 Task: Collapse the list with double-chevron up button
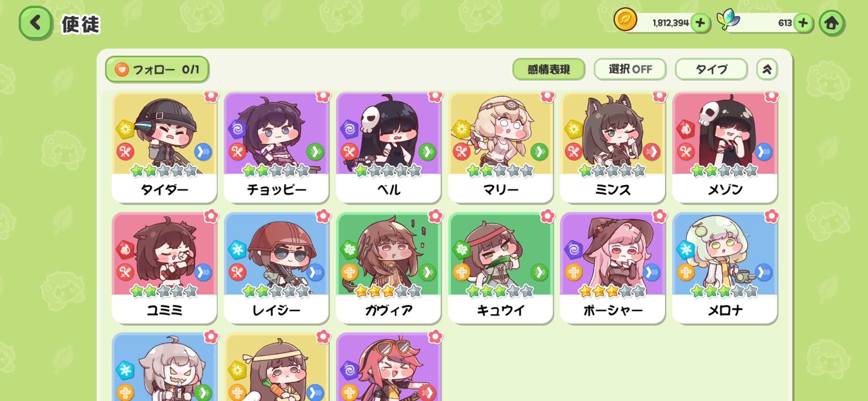pyautogui.click(x=767, y=69)
